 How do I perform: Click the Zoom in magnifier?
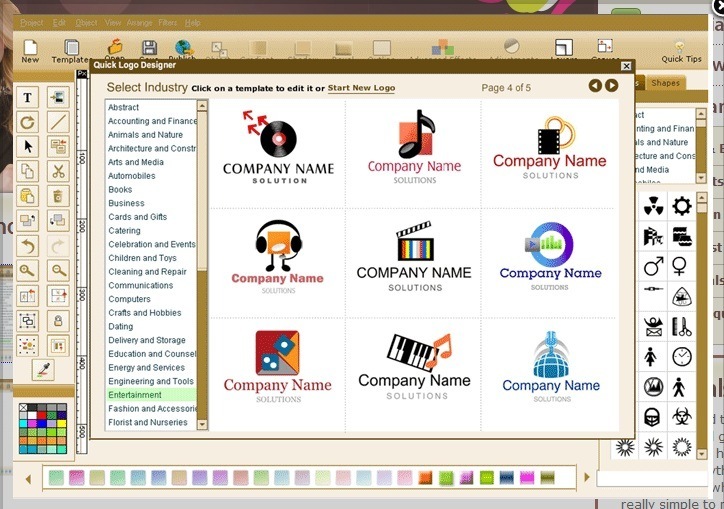27,271
